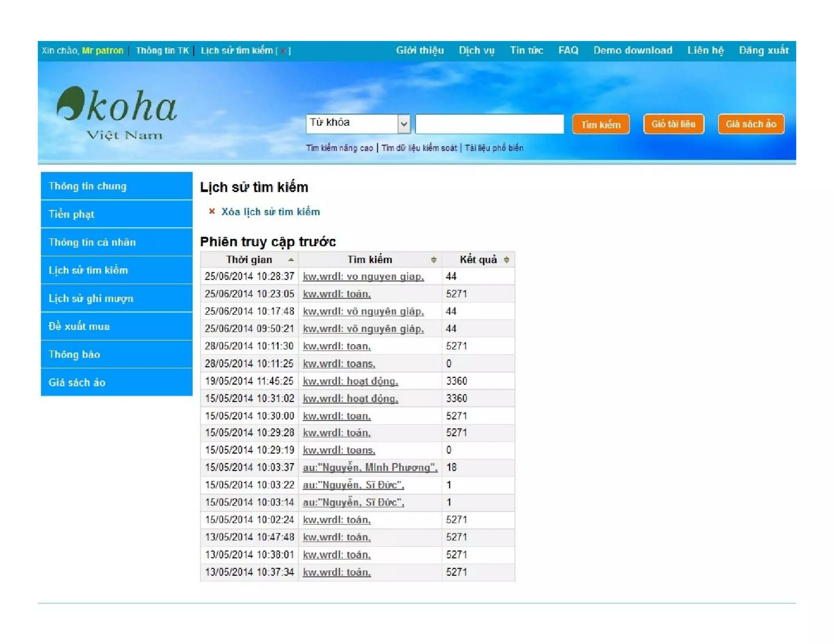Open Tìm kiếm nâng cao link
This screenshot has height=644, width=834.
(339, 148)
